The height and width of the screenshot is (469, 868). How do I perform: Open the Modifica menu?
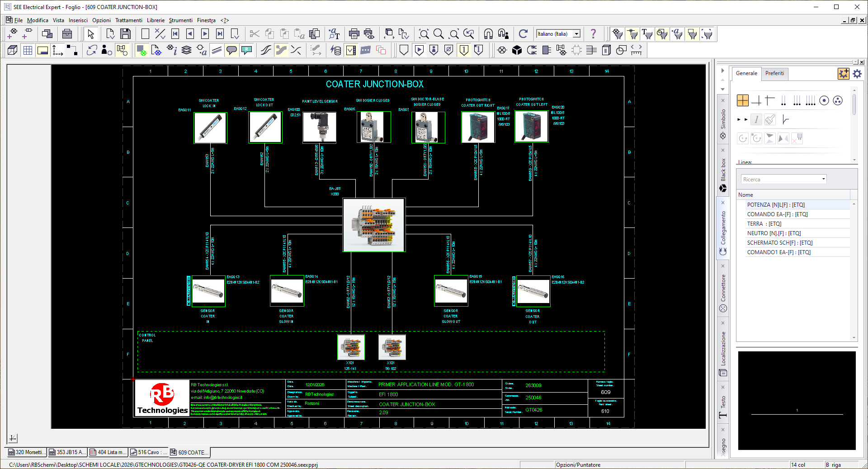(x=38, y=20)
